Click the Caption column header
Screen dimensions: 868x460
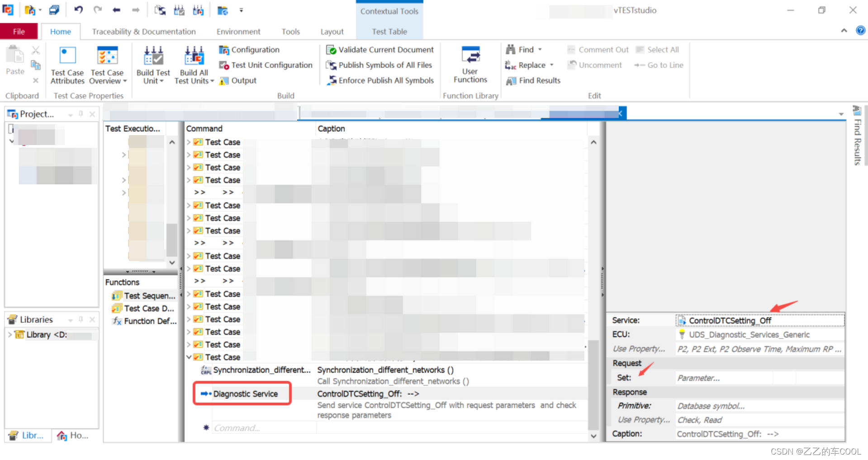point(451,129)
